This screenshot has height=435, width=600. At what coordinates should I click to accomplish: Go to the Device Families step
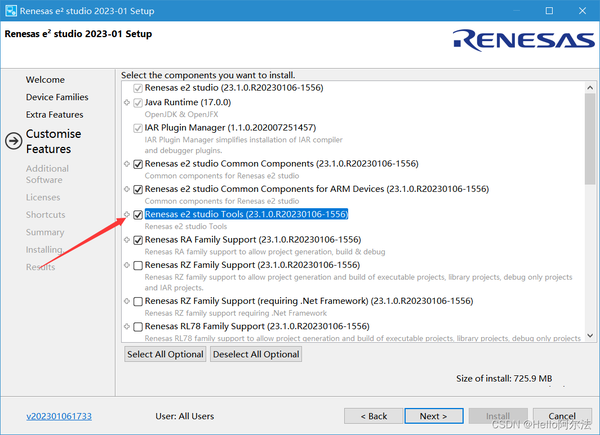point(57,97)
